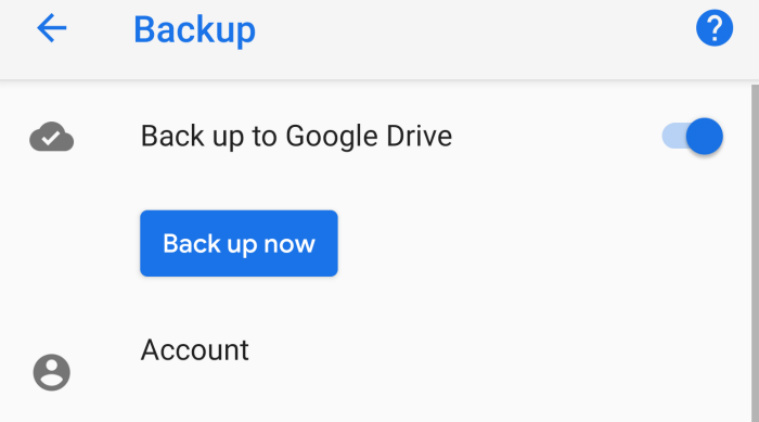Disable the Google Drive backup toggle
759x422 pixels.
(x=693, y=136)
